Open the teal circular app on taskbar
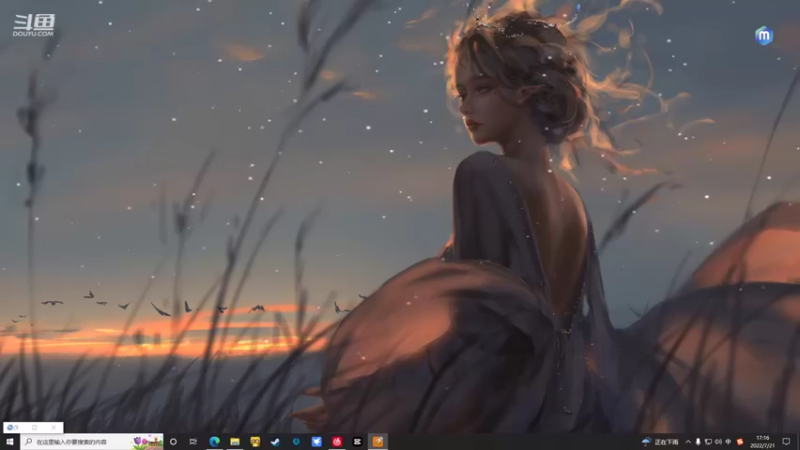Image resolution: width=800 pixels, height=450 pixels. click(296, 442)
